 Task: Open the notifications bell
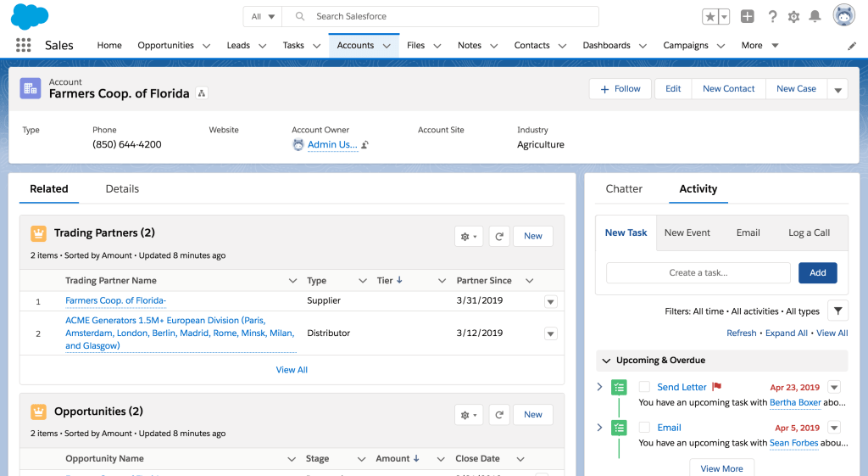815,17
